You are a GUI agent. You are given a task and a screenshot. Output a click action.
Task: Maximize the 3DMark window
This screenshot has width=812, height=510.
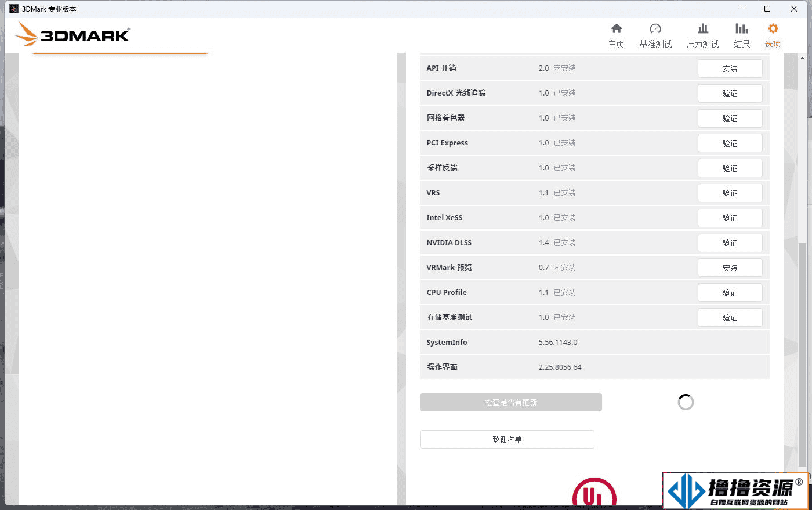[x=767, y=9]
